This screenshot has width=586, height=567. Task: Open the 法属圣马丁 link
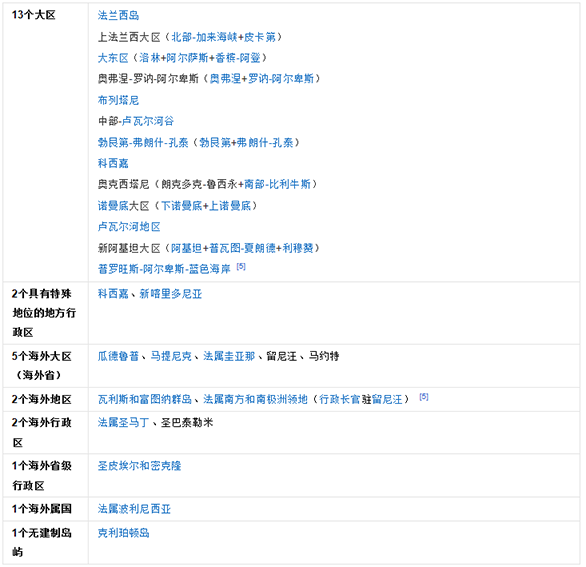click(123, 422)
